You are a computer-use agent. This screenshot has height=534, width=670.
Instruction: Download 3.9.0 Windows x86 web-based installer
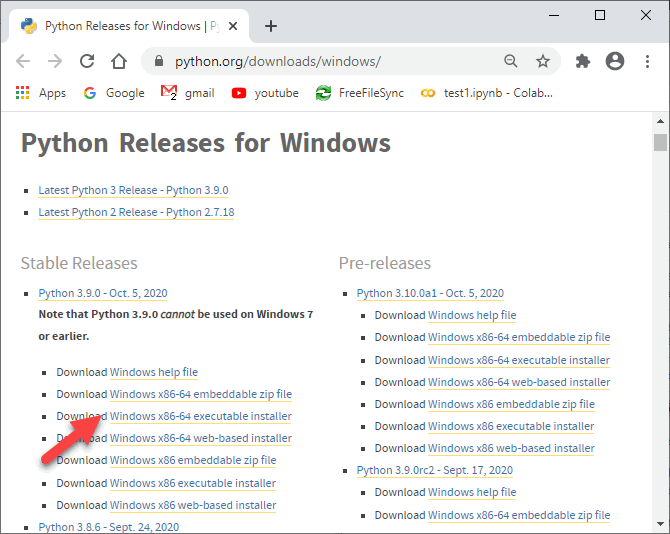click(193, 505)
